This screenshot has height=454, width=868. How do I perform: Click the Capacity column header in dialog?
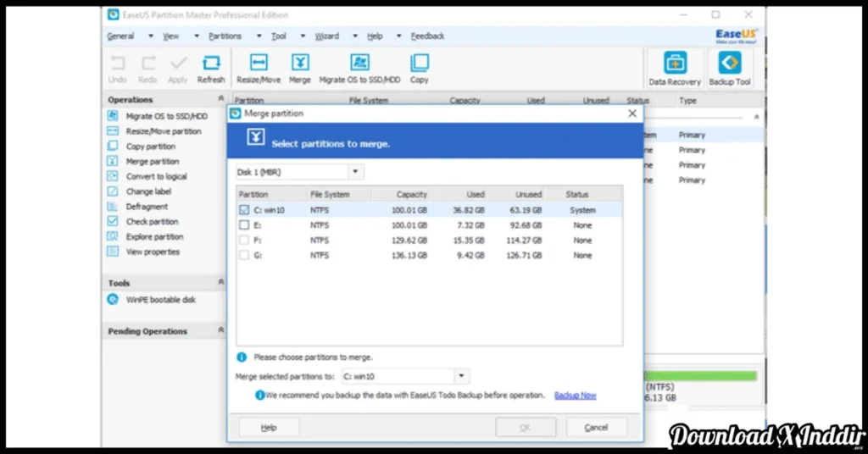(411, 195)
